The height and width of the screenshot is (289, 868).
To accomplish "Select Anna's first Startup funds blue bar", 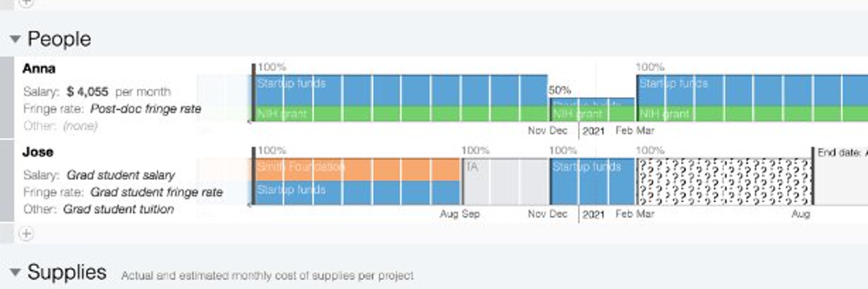I will 400,91.
